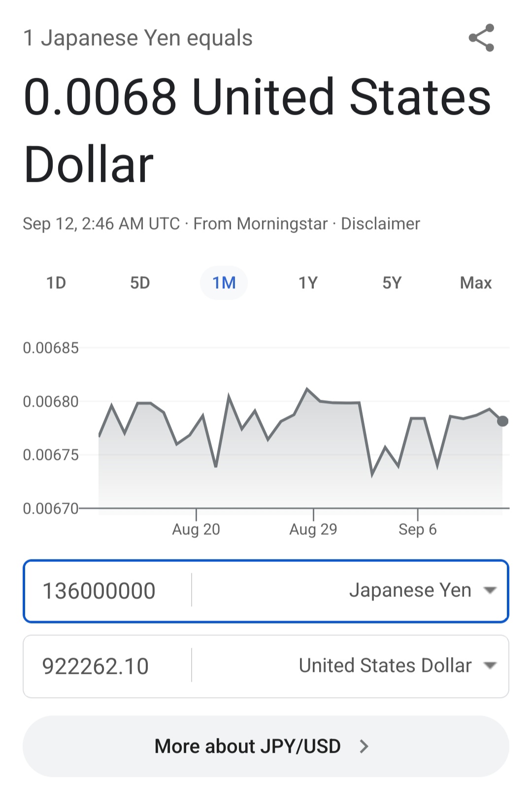Click the Aug 29 marker on chart axis

pos(313,529)
